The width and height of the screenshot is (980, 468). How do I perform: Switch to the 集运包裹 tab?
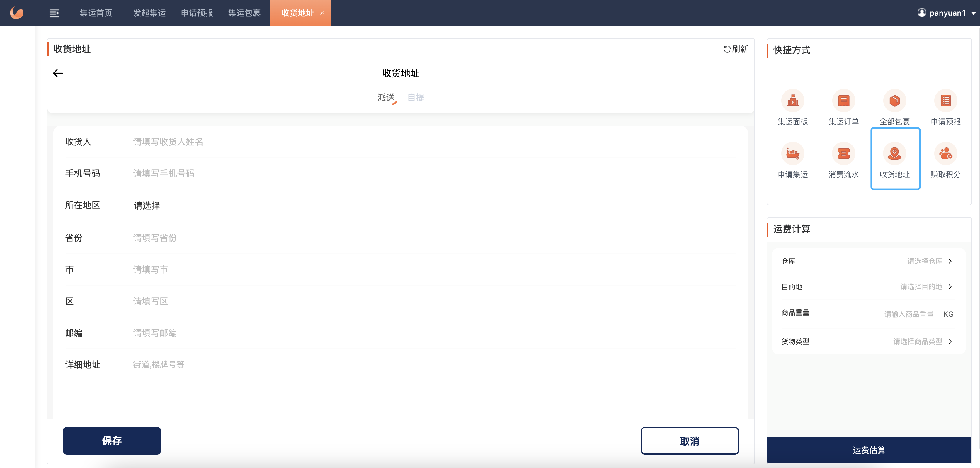coord(244,13)
